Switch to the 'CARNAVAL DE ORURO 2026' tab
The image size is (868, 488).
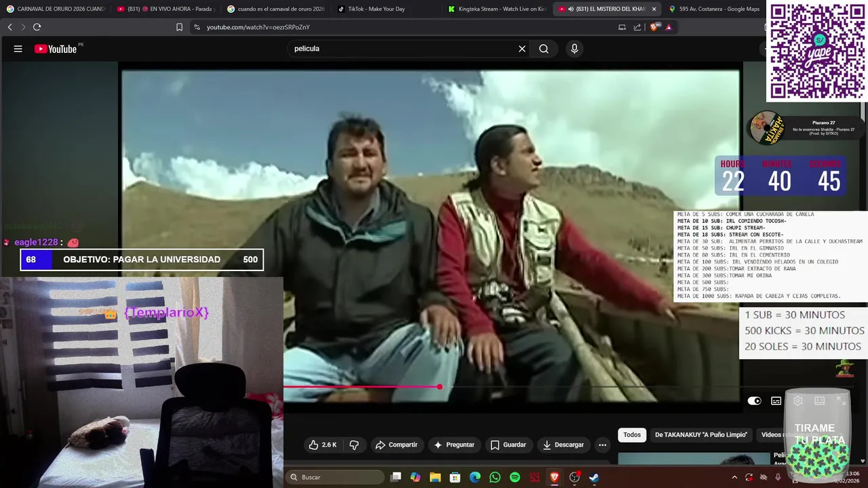click(x=56, y=9)
